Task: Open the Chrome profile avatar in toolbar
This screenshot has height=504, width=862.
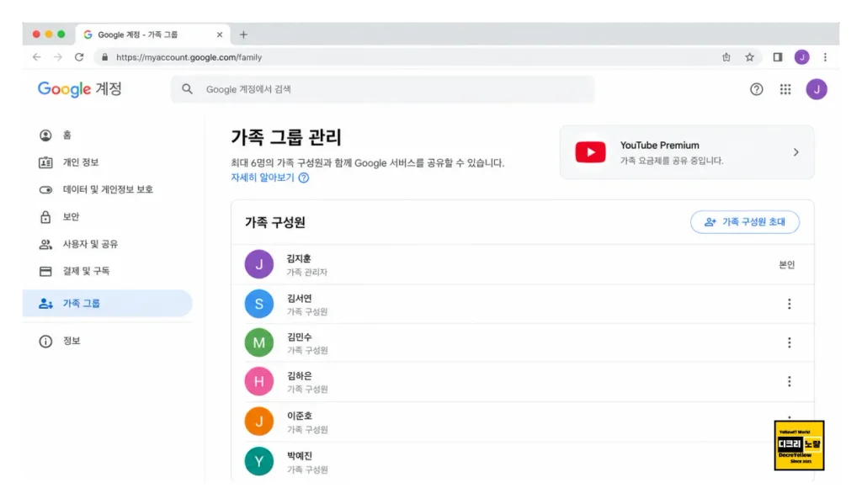Action: point(801,57)
